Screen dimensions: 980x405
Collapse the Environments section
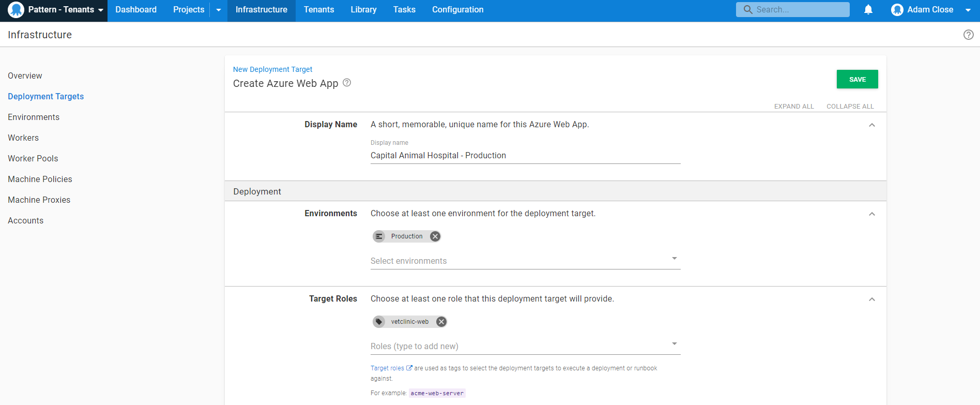coord(871,214)
